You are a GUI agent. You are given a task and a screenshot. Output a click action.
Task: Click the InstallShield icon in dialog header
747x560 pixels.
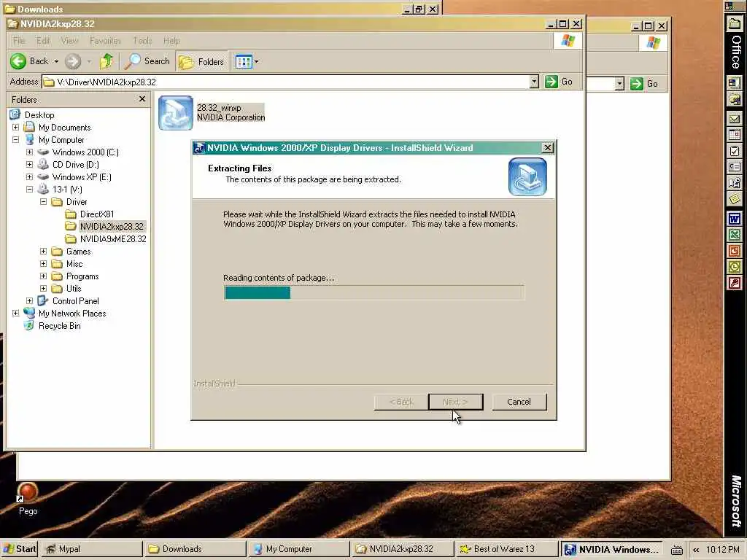(527, 176)
